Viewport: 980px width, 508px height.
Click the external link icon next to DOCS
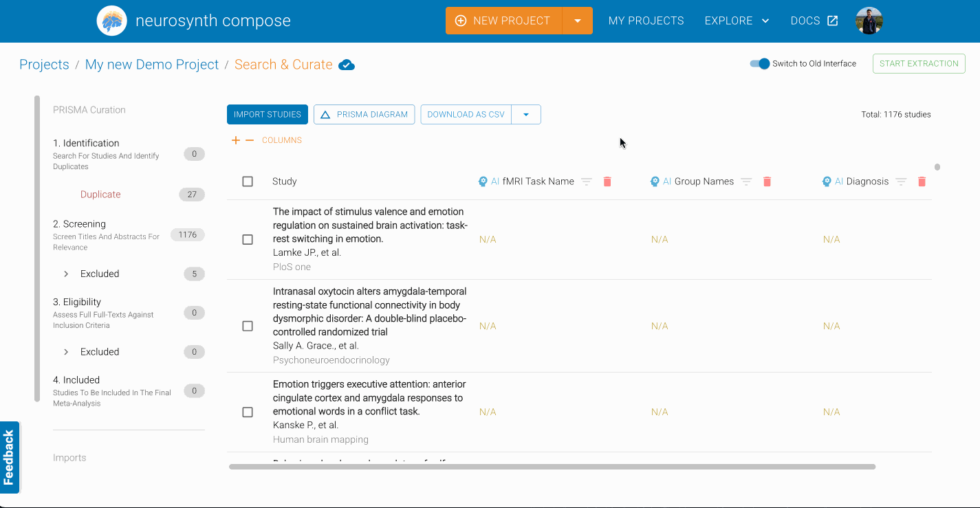832,21
